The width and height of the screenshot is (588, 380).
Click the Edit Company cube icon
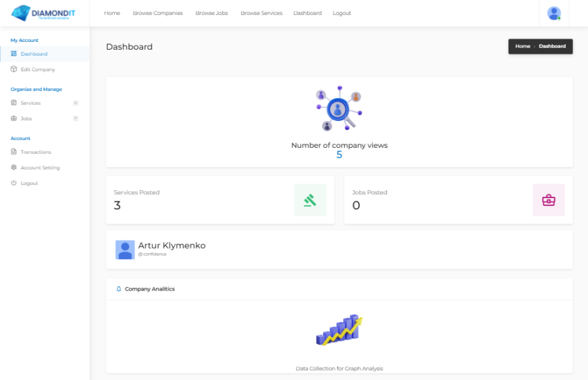coord(12,69)
